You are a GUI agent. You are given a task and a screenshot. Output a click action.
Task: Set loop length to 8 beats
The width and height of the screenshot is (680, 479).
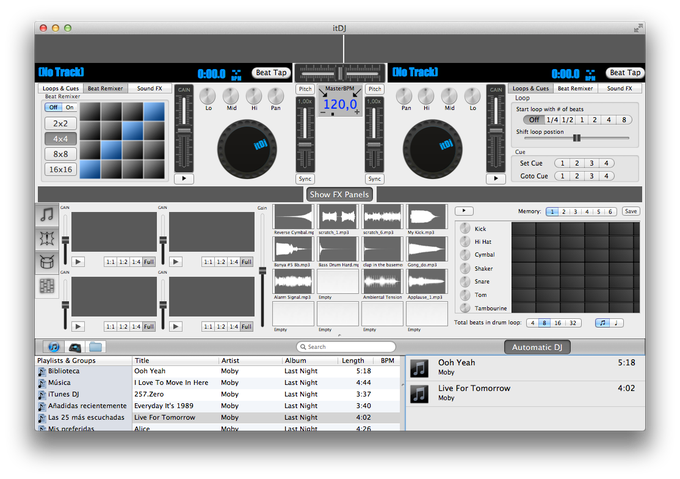tap(624, 120)
